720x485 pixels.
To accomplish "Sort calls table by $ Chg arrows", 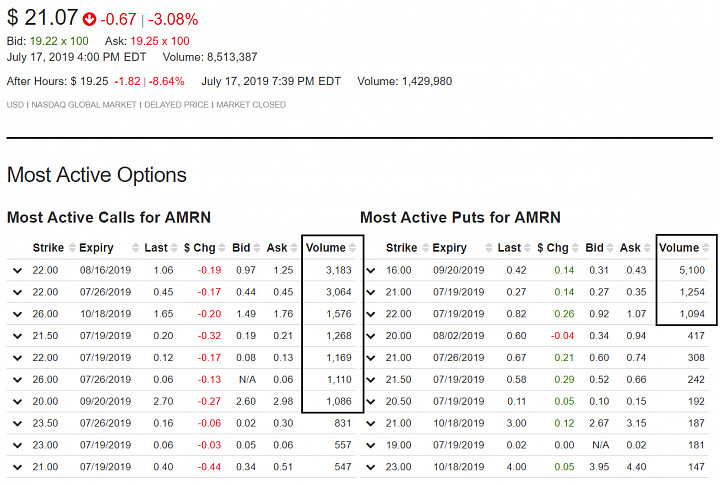I will (x=222, y=248).
